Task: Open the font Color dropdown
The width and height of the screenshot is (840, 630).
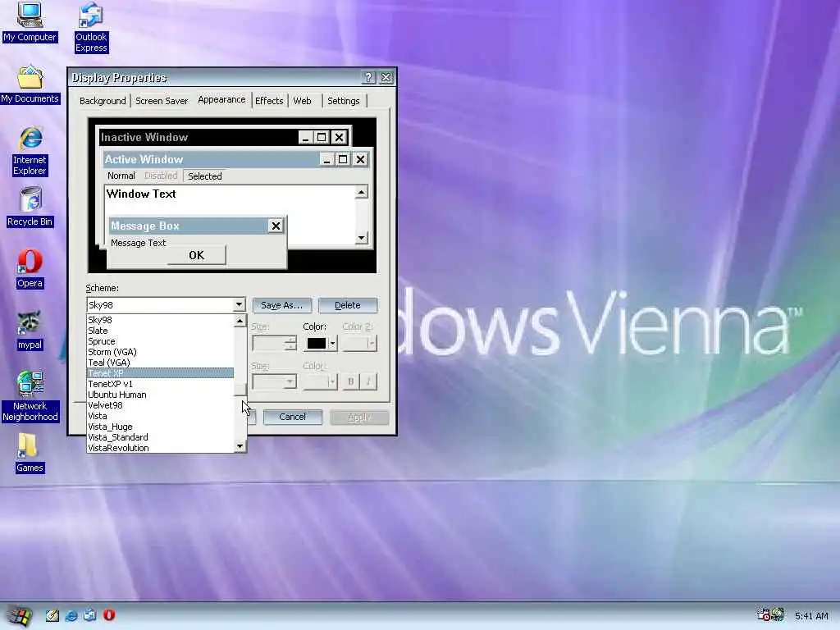Action: [320, 381]
